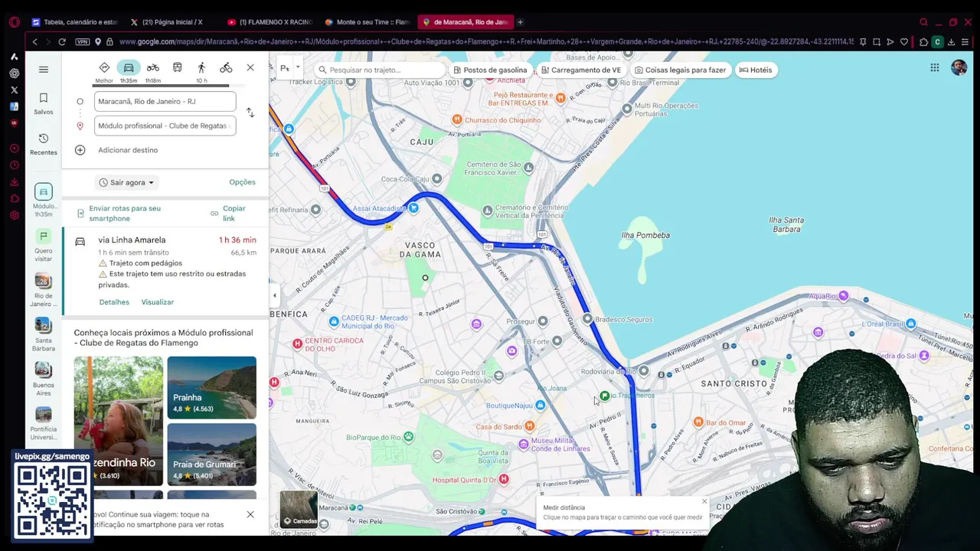Select driving travel mode 1h35m
The width and height of the screenshot is (980, 551).
pos(129,72)
